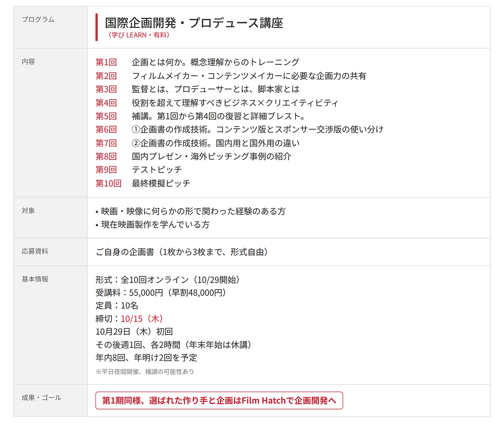Click text 年内8回、年明け2回を予定
Viewport: 504px width, 429px height.
pyautogui.click(x=146, y=358)
